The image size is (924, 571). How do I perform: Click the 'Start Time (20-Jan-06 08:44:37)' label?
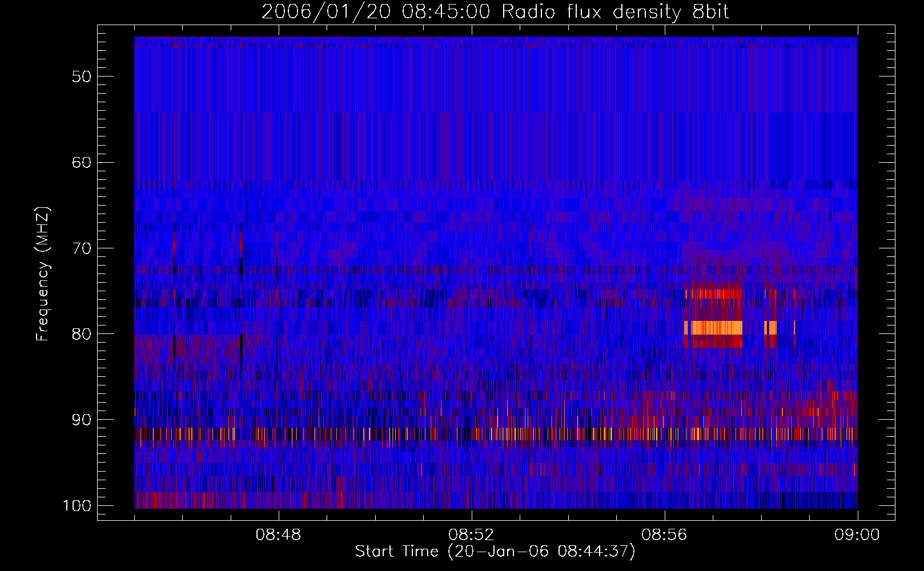[495, 552]
